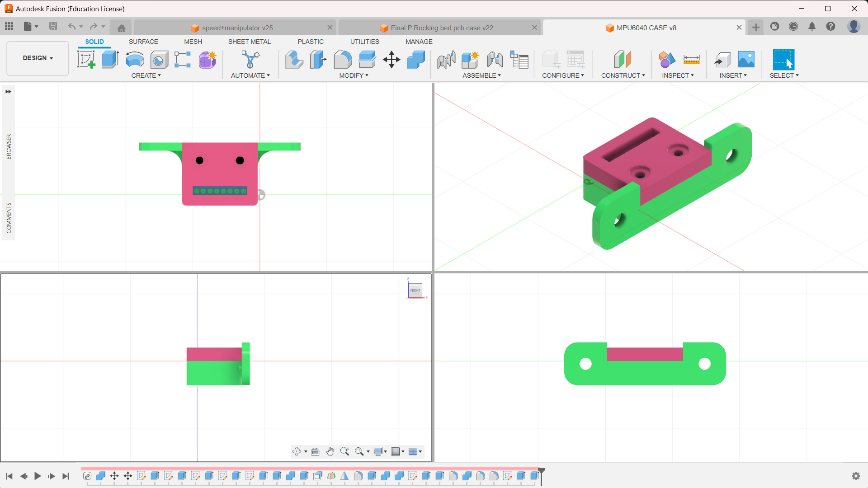This screenshot has width=868, height=488.
Task: Select the Extrude tool icon
Action: pos(110,60)
